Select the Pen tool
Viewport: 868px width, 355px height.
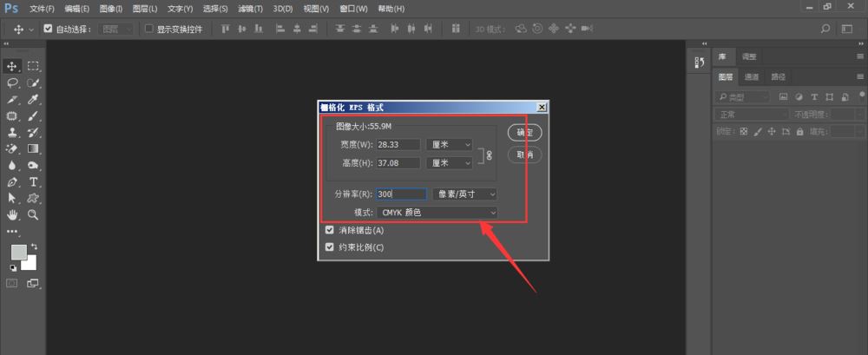(11, 181)
